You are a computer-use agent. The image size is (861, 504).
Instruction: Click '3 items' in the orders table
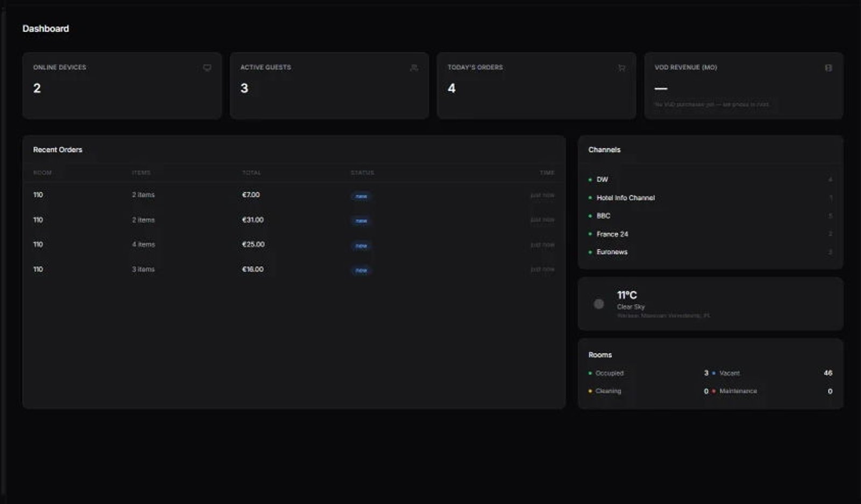coord(144,269)
